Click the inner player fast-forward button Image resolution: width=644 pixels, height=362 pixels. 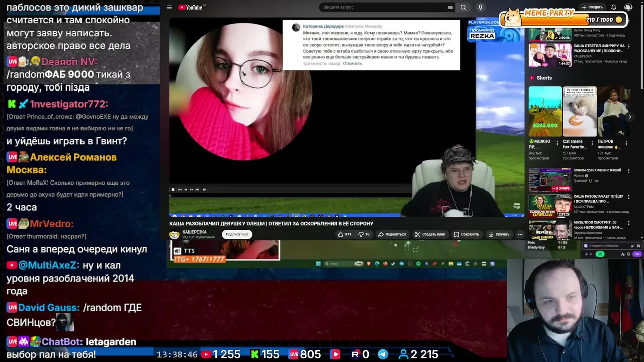(192, 190)
